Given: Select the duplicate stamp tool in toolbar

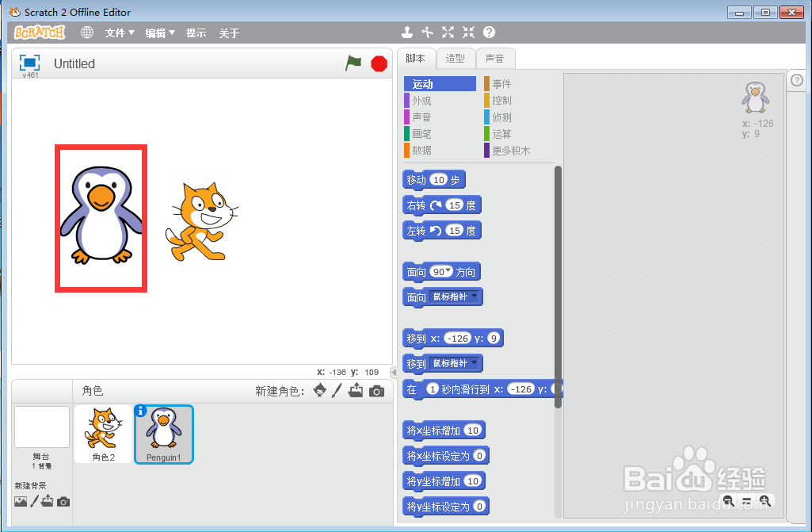Looking at the screenshot, I should point(407,33).
